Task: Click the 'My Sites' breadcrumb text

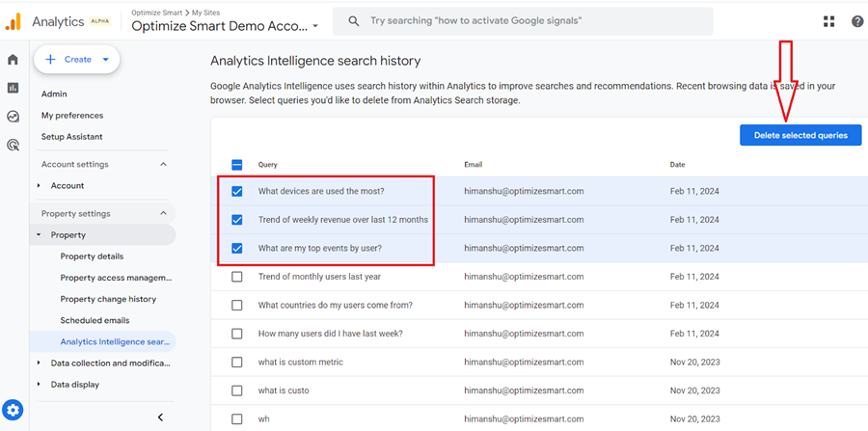Action: click(x=205, y=13)
